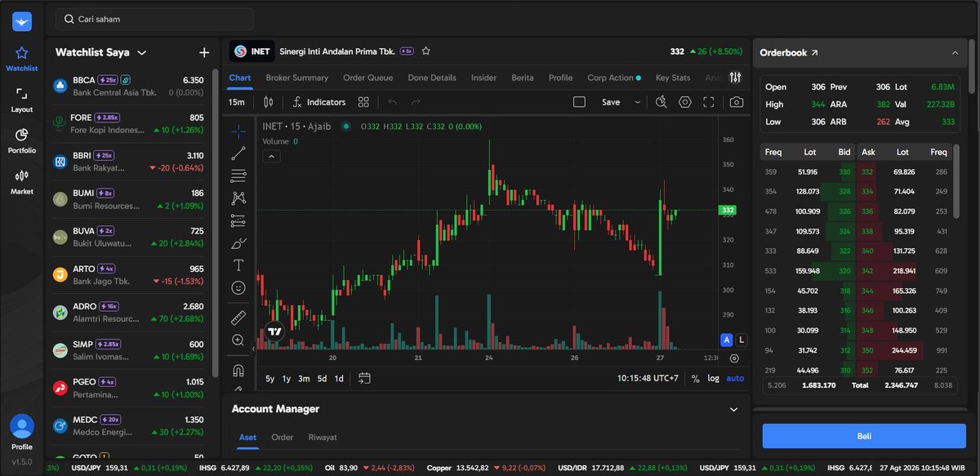Set chart range to 5d
Viewport: 980px width, 476px height.
point(322,379)
